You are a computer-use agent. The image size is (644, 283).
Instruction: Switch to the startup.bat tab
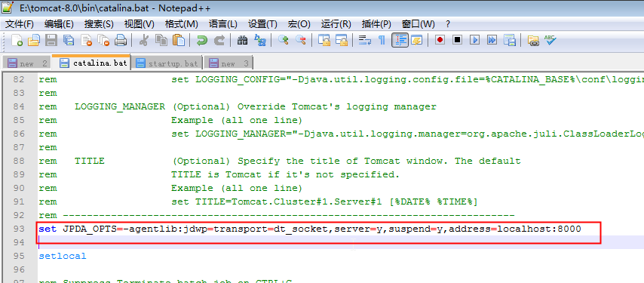tap(167, 63)
